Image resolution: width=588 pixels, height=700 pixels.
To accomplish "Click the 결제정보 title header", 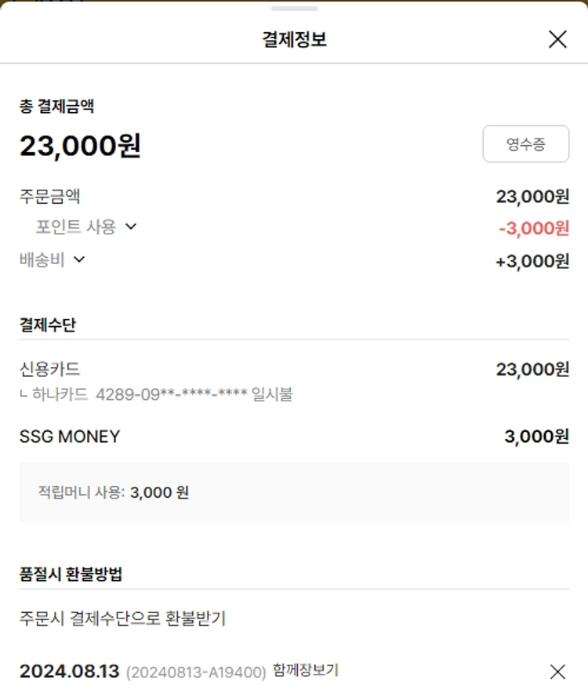I will tap(294, 39).
